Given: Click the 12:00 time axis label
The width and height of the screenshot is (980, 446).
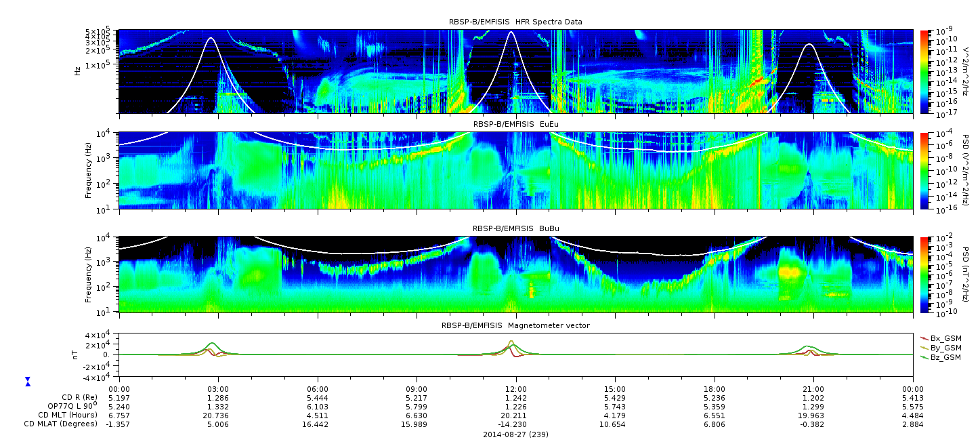Looking at the screenshot, I should click(x=515, y=389).
